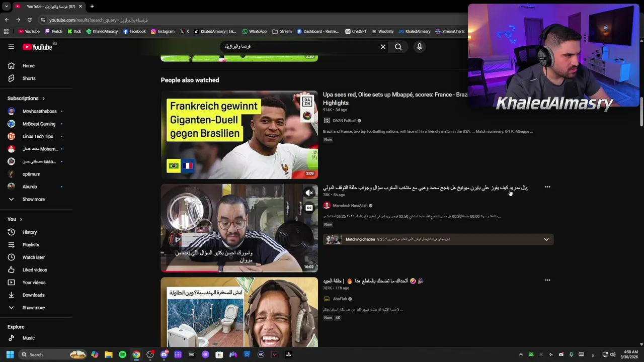Open the WhatsApp bookmark
Image resolution: width=644 pixels, height=362 pixels.
[254, 31]
